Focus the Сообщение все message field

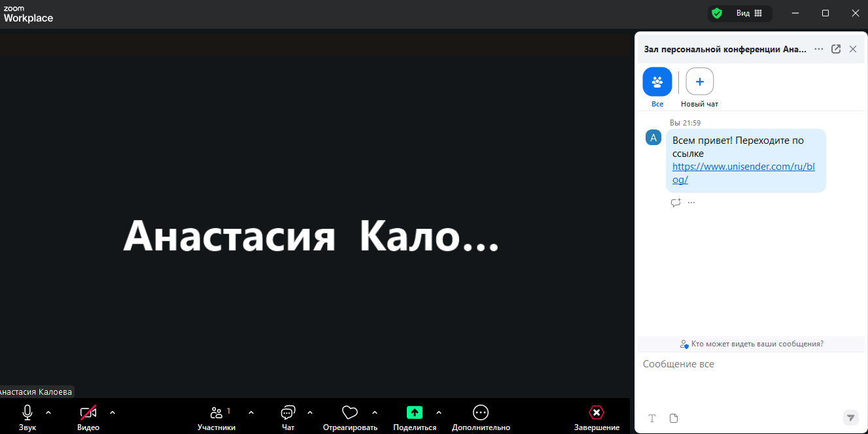pos(751,379)
